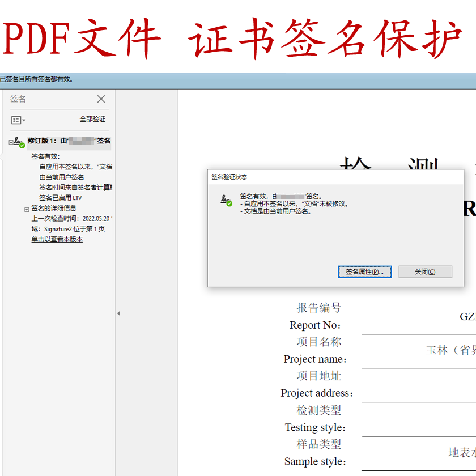Image resolution: width=476 pixels, height=476 pixels.
Task: Click the Testing style: label
Action: (315, 427)
